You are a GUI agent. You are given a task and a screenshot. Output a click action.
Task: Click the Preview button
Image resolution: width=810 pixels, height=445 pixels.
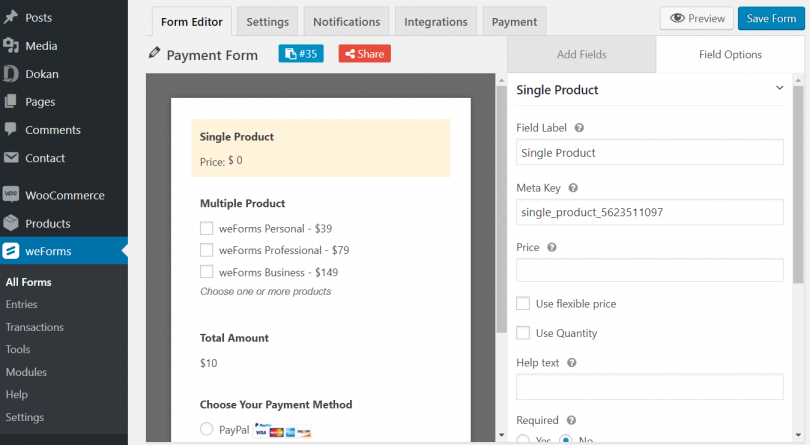tap(697, 19)
